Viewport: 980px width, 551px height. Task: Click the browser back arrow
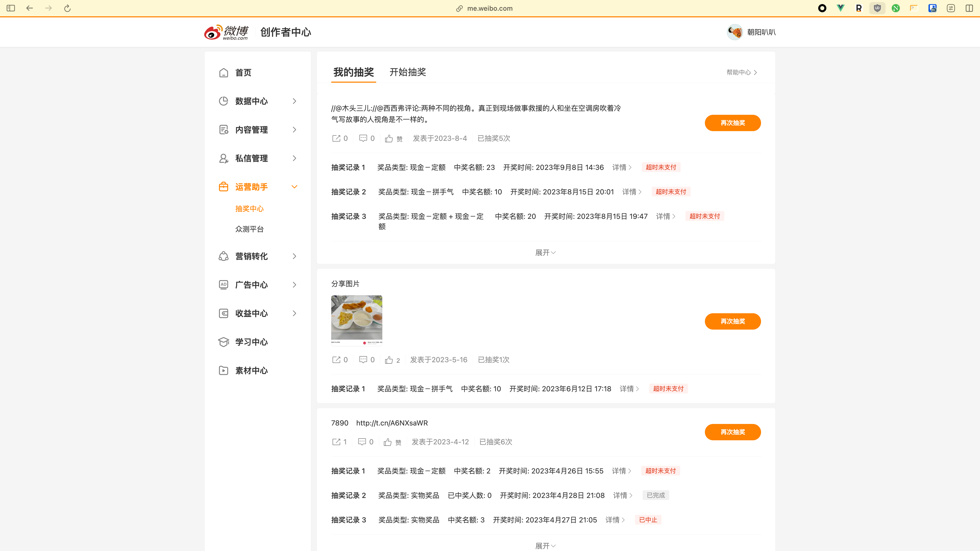29,8
